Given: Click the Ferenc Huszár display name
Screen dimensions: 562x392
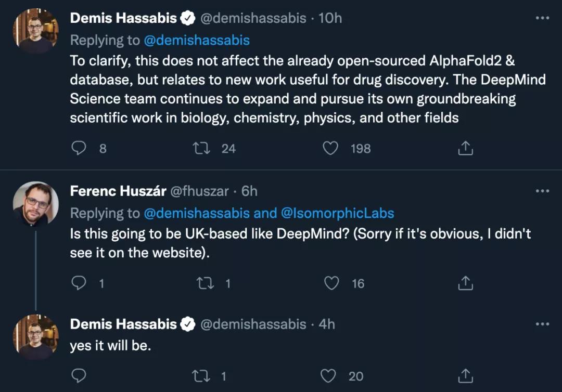Looking at the screenshot, I should [118, 191].
